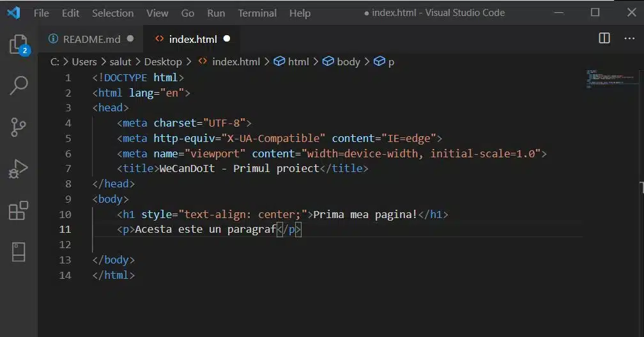Image resolution: width=644 pixels, height=337 pixels.
Task: Open the Run menu
Action: [216, 13]
